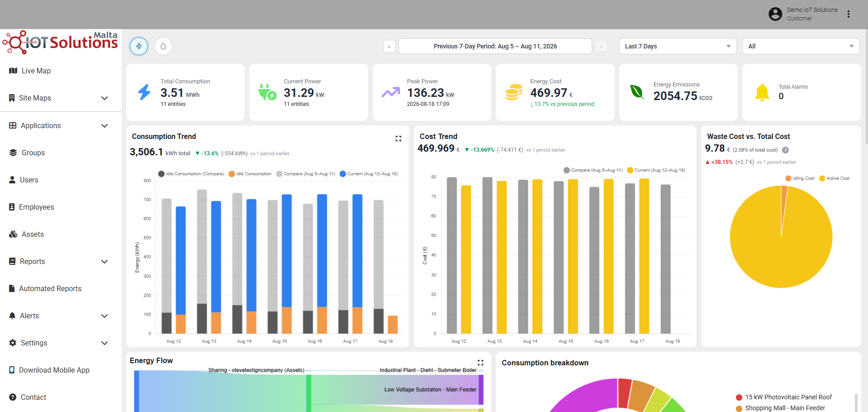The image size is (868, 412).
Task: Toggle Idle Consumption (Compare) legend series
Action: (x=191, y=174)
